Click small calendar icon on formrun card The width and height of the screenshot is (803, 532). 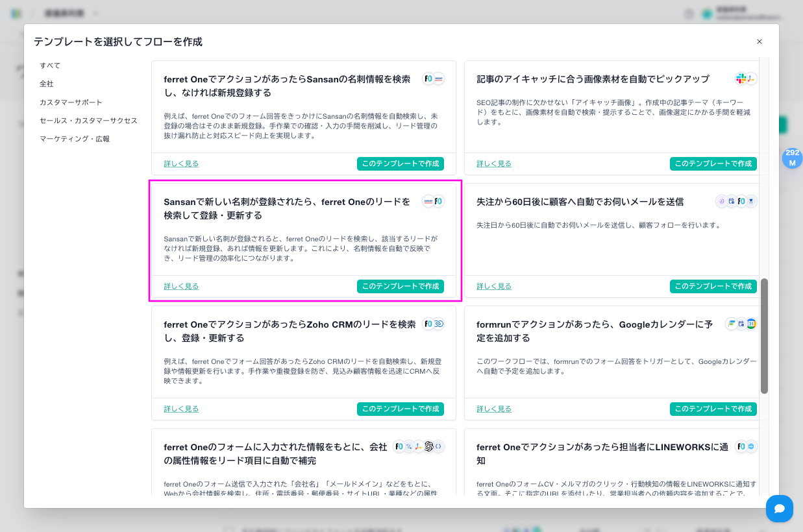click(741, 324)
